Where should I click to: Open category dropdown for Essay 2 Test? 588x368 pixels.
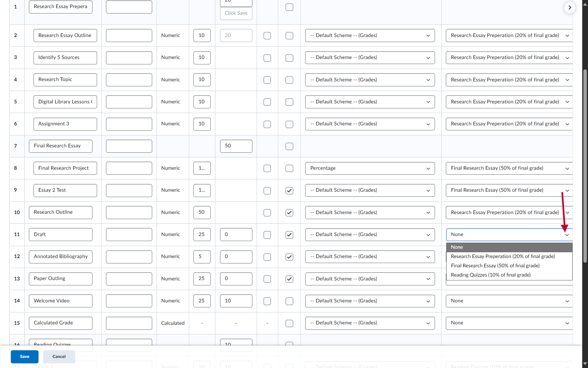[x=509, y=190]
